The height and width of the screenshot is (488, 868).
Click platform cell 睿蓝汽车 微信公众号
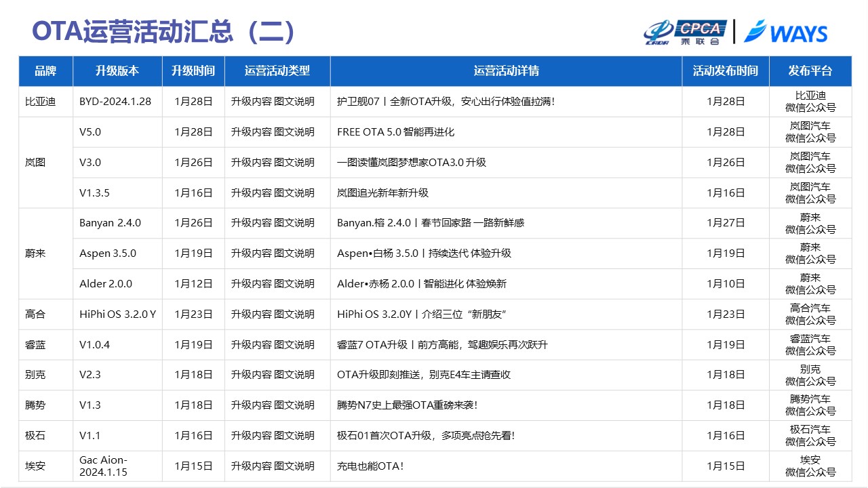pos(810,344)
